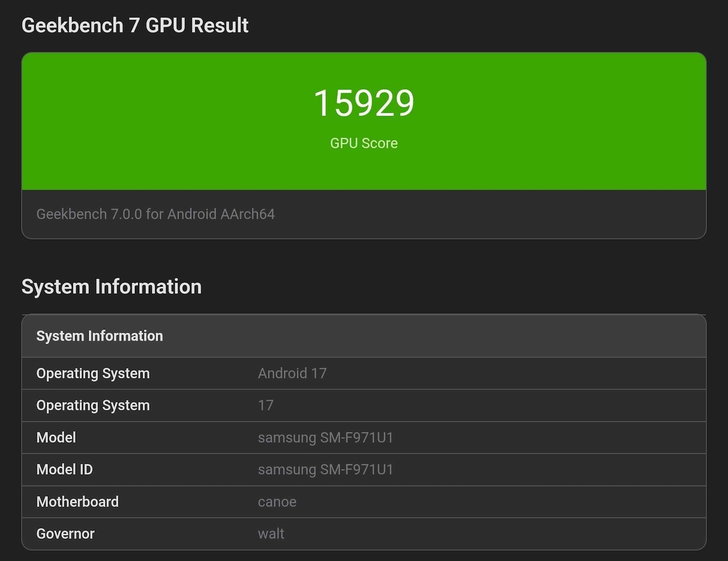The height and width of the screenshot is (561, 728).
Task: Select 'samsung SM-F971U1' in the Model row
Action: [326, 438]
